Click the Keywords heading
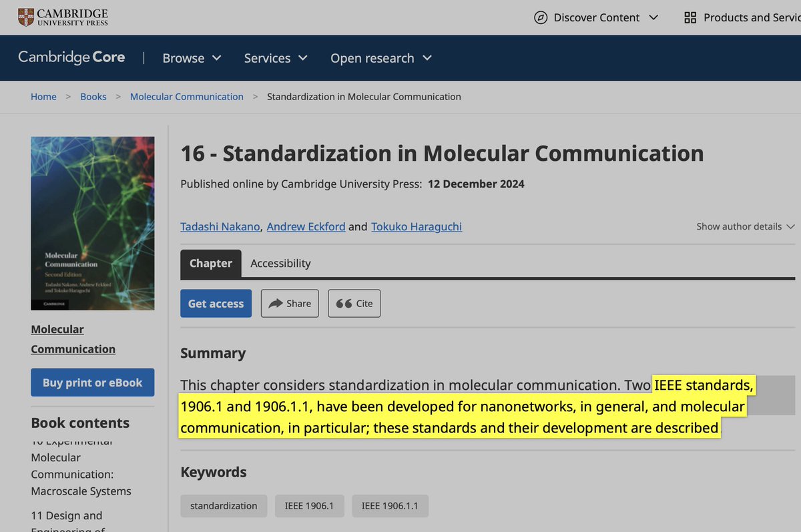This screenshot has width=801, height=532. point(214,472)
